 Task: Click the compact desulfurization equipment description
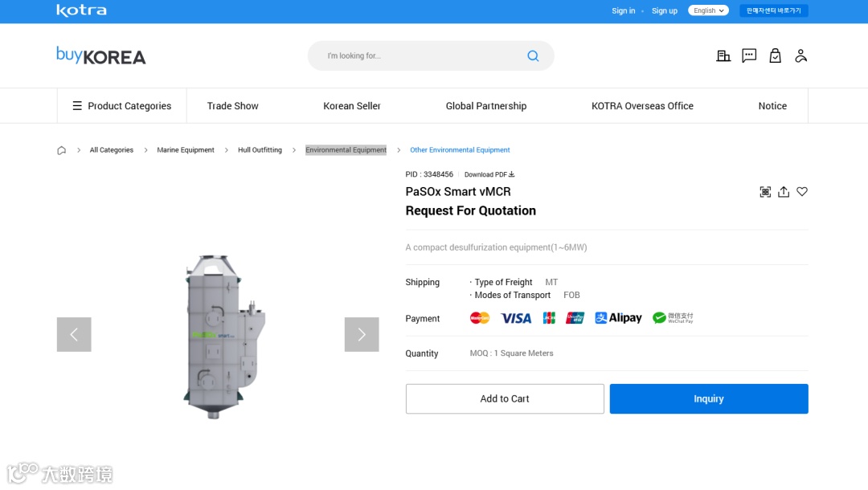[x=496, y=247]
